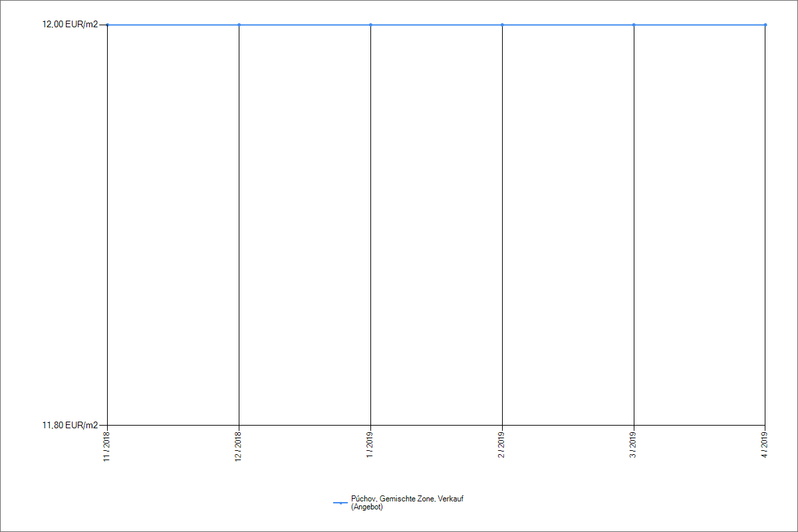Click the data point at 11 / 2018
Screen dimensions: 798x532
click(107, 25)
